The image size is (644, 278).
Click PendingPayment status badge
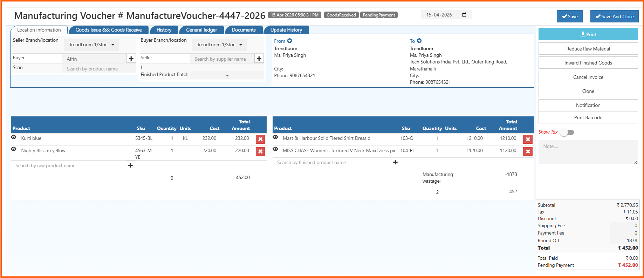[x=379, y=15]
